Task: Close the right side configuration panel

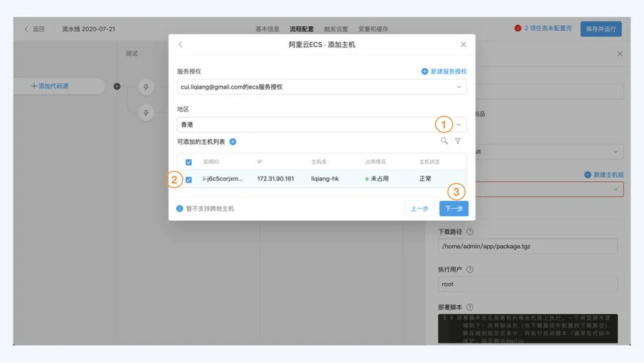Action: click(x=620, y=54)
